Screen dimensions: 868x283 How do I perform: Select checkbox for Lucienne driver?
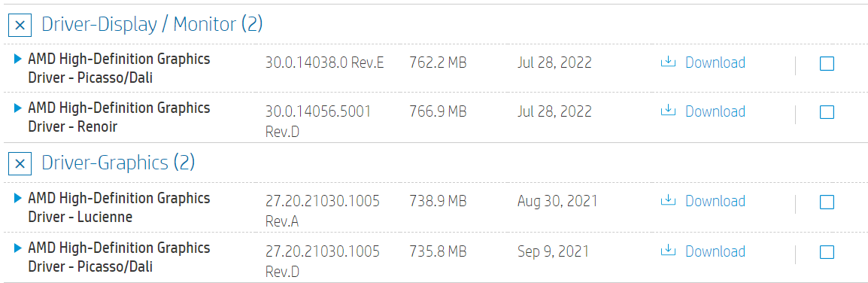827,202
